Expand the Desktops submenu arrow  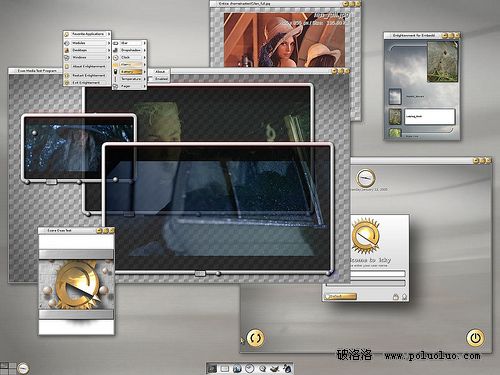[x=108, y=50]
